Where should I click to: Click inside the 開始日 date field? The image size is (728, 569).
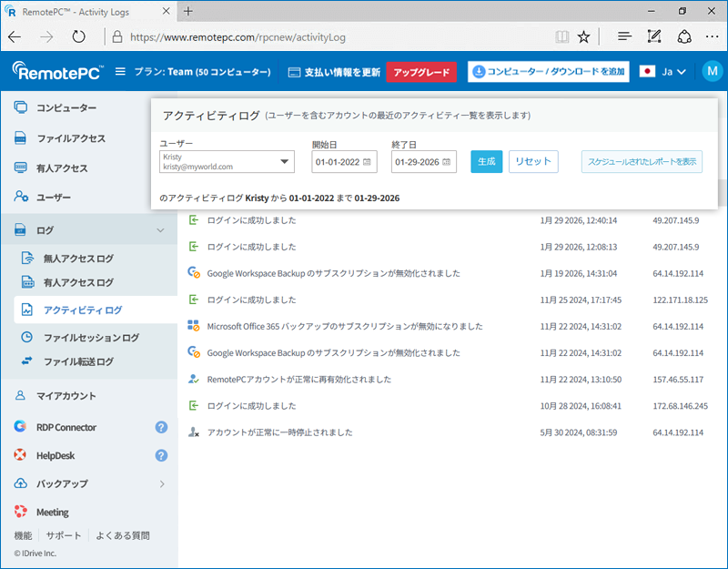[337, 161]
